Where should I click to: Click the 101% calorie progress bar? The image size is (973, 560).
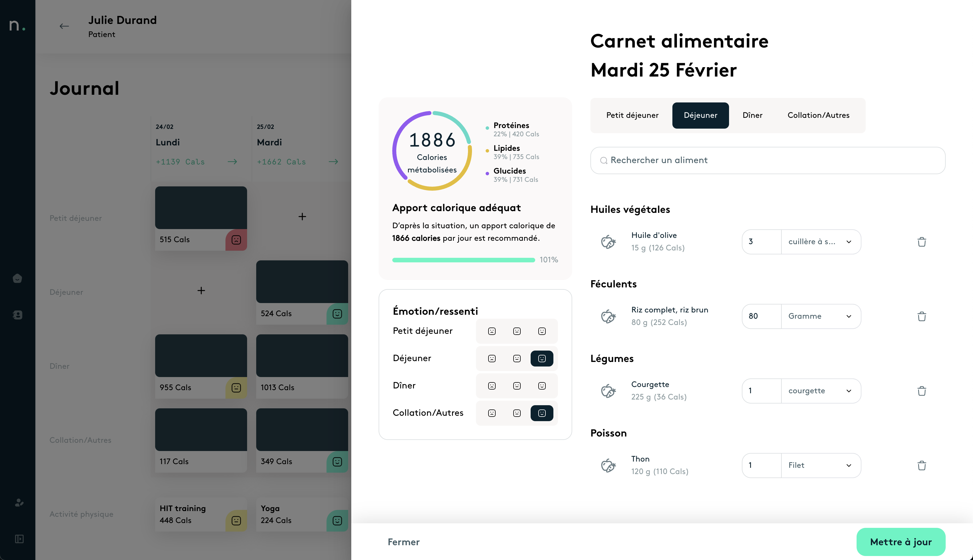(x=463, y=260)
